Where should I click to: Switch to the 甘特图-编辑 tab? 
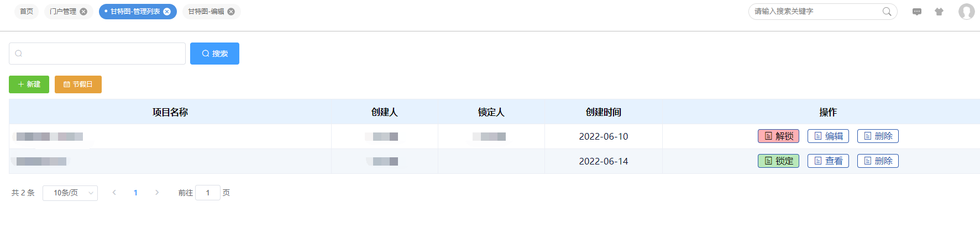[206, 12]
